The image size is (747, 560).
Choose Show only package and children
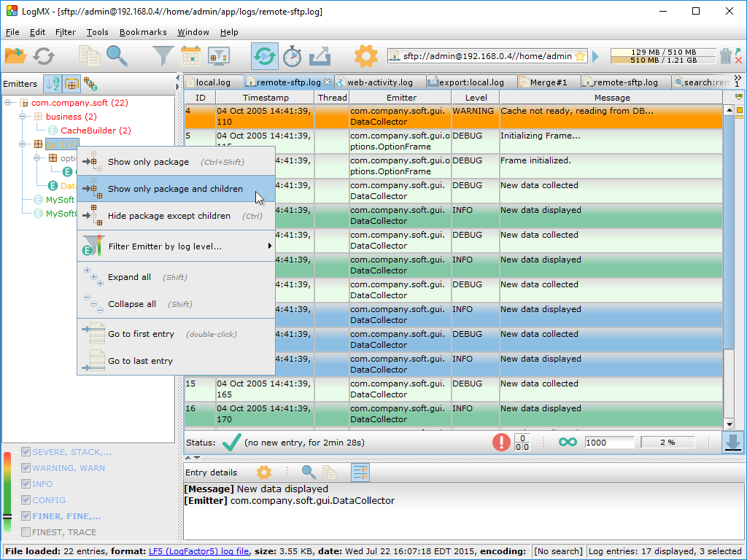[x=177, y=189]
